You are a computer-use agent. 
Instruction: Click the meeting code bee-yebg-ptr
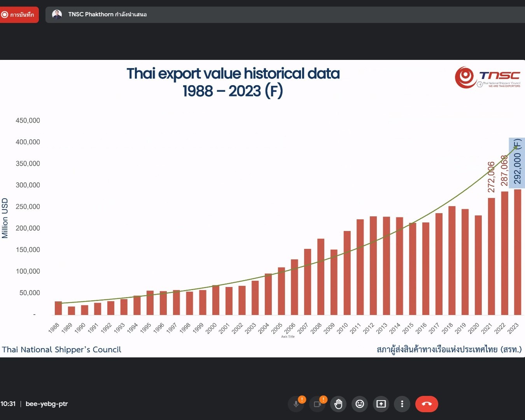[47, 404]
